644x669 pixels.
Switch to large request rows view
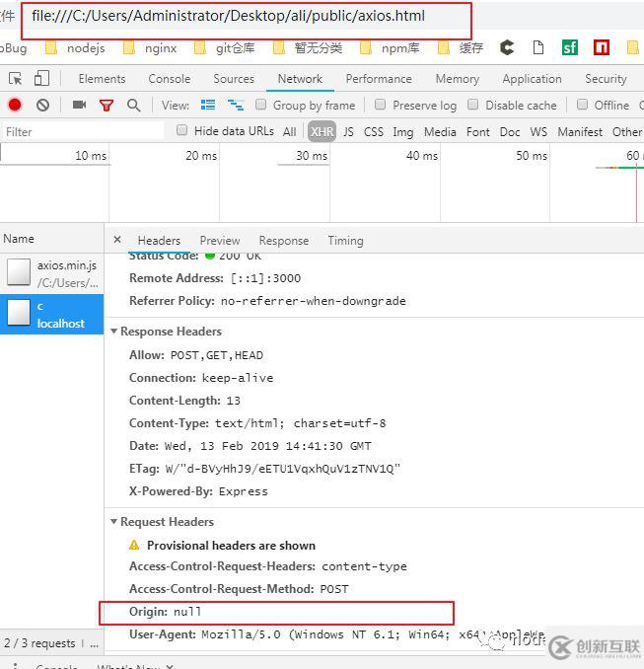click(208, 105)
